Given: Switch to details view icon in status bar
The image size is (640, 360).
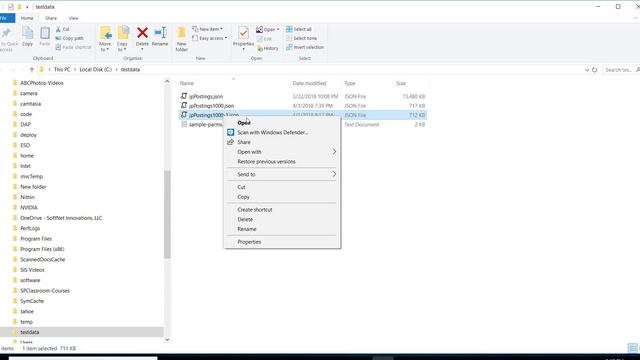Looking at the screenshot, I should [632, 348].
